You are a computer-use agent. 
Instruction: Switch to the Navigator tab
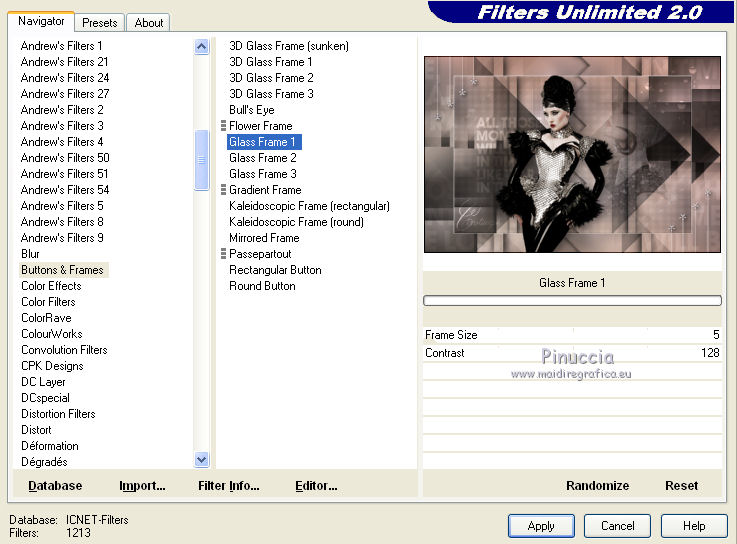pyautogui.click(x=41, y=21)
